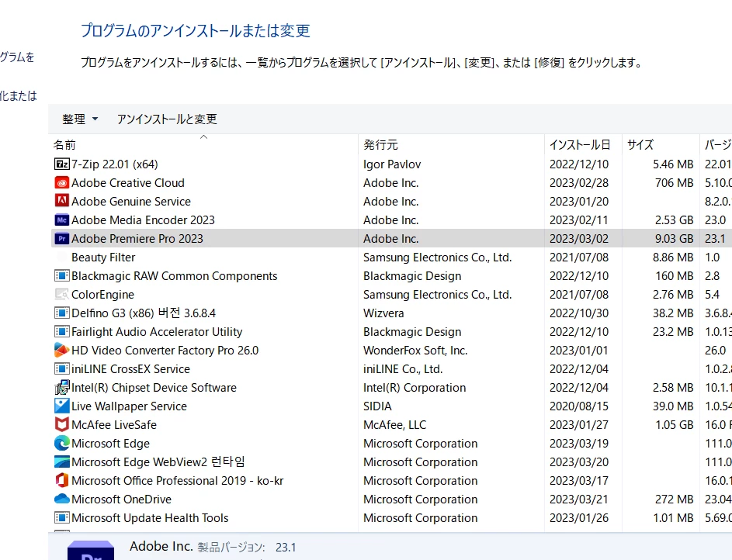Click the 1.05 GB size cell
The image size is (732, 560).
point(675,425)
